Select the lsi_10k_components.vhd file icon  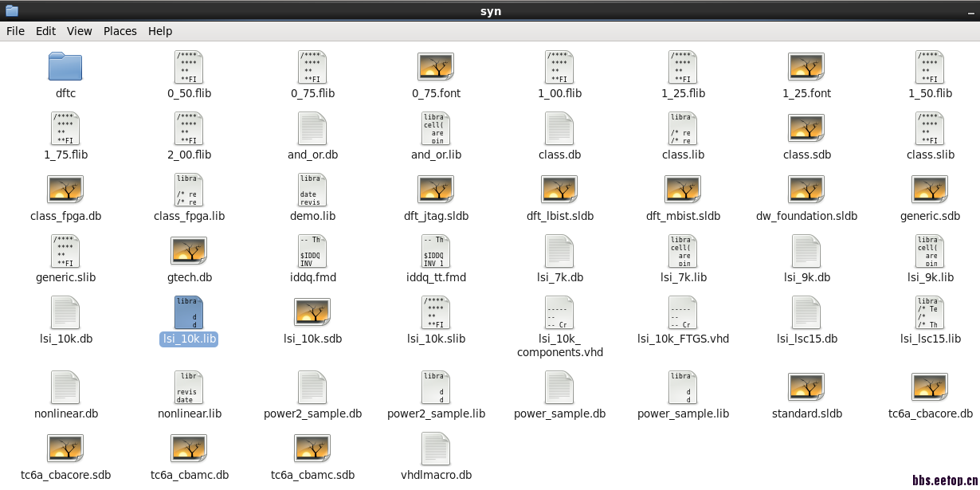(x=559, y=312)
